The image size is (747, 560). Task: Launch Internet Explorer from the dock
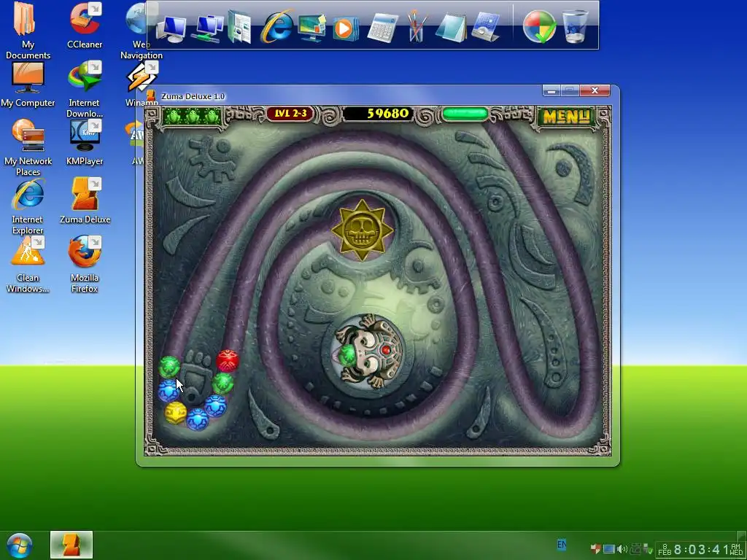click(276, 27)
